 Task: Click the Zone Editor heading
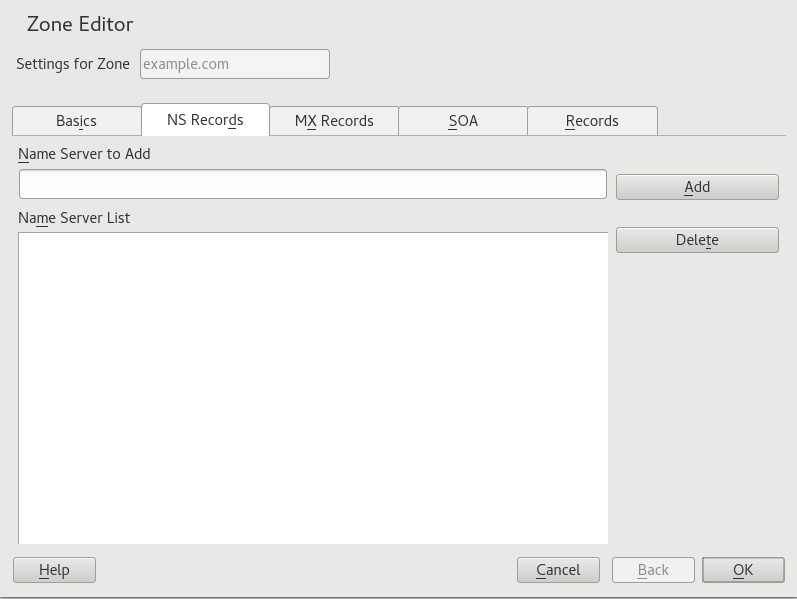(80, 24)
